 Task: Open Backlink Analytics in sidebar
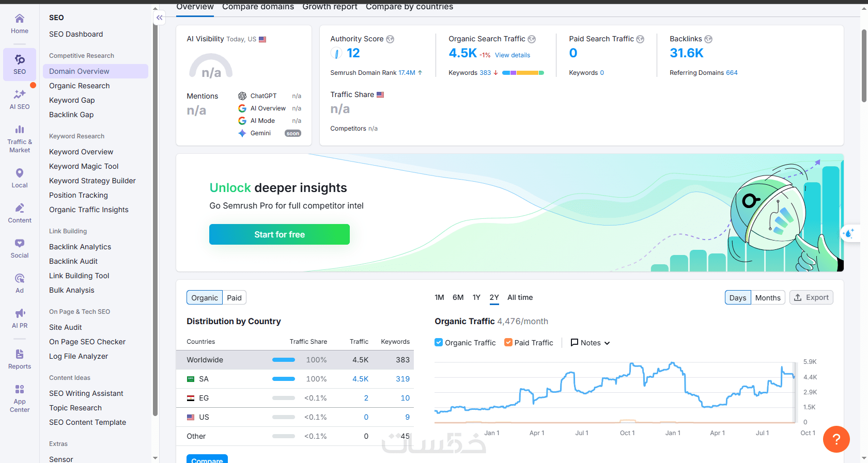[80, 247]
